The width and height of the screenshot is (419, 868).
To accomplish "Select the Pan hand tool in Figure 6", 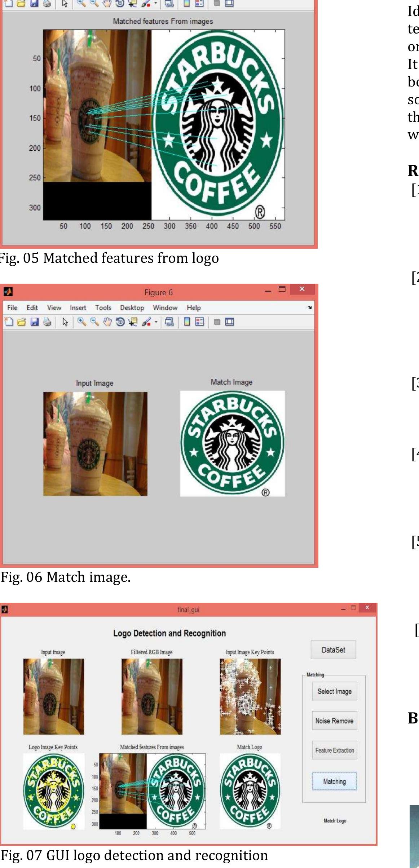I will click(107, 322).
